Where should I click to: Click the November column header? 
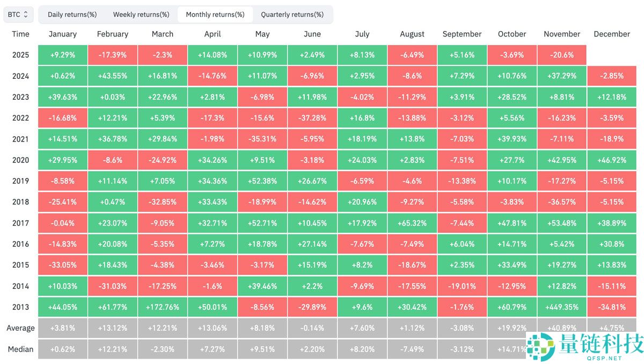click(x=562, y=34)
